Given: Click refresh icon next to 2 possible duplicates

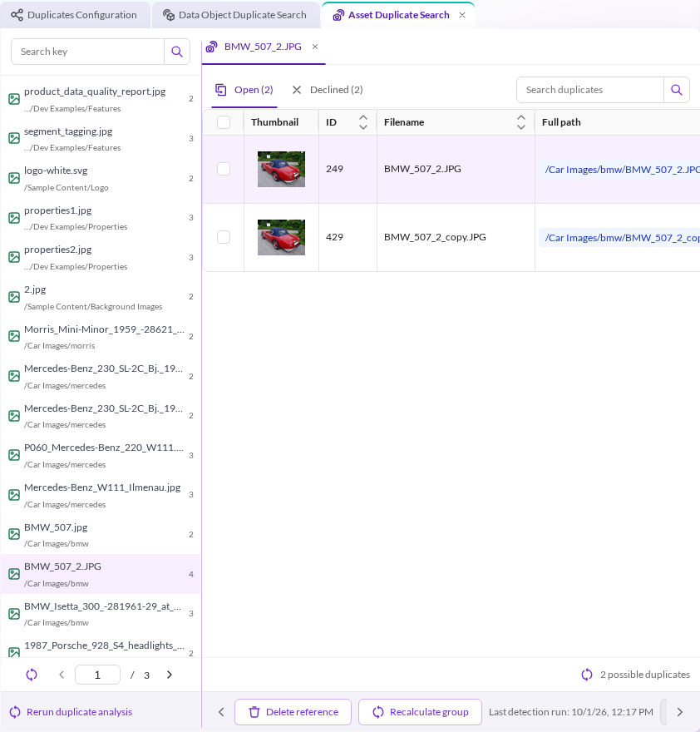Looking at the screenshot, I should [x=587, y=675].
